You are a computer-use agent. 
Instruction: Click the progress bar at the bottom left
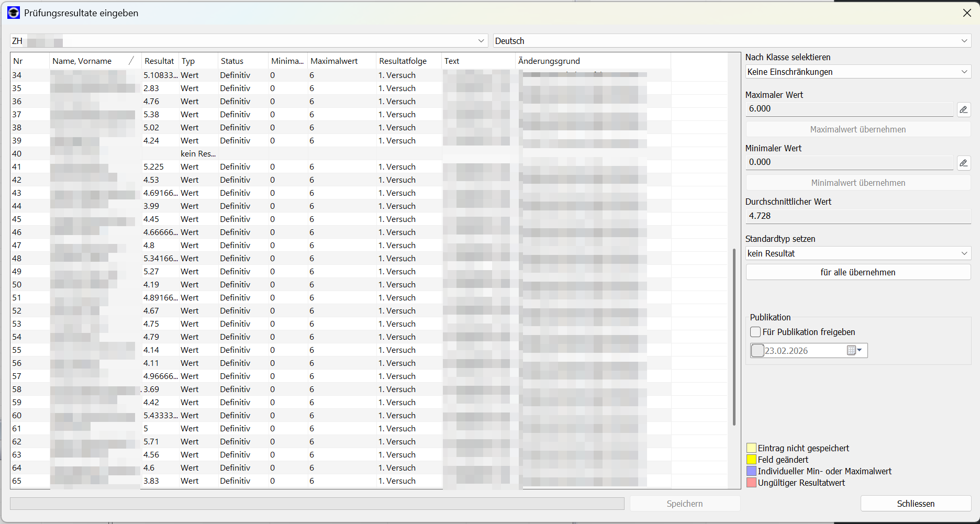(x=317, y=504)
